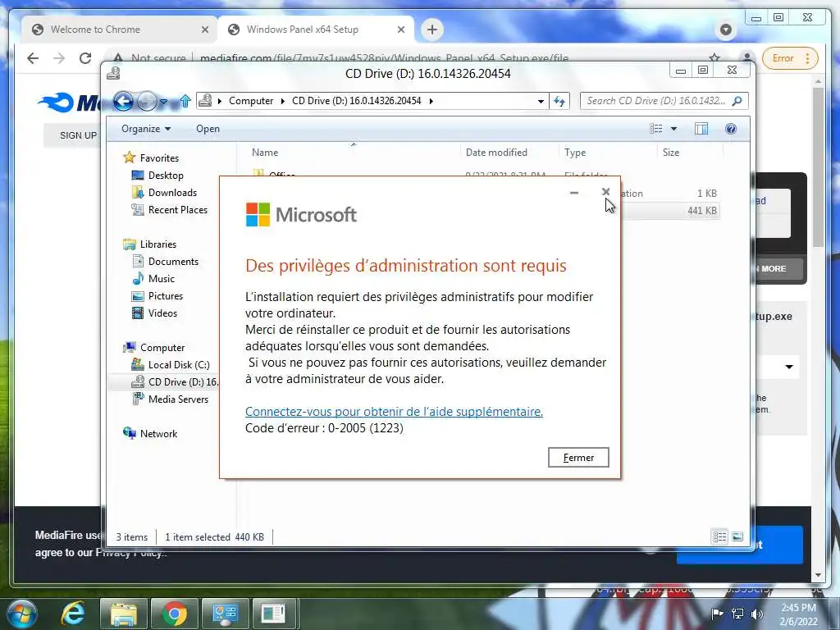
Task: Open Windows Start menu
Action: point(22,614)
